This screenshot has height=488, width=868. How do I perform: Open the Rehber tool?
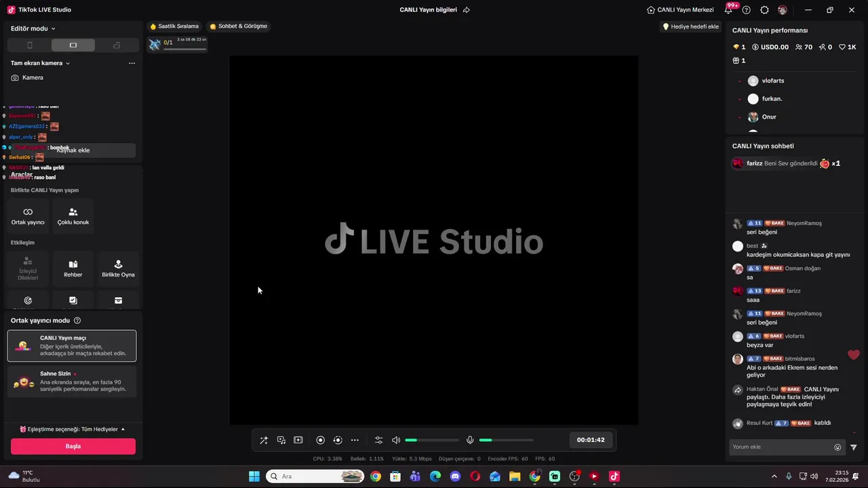[x=73, y=268]
